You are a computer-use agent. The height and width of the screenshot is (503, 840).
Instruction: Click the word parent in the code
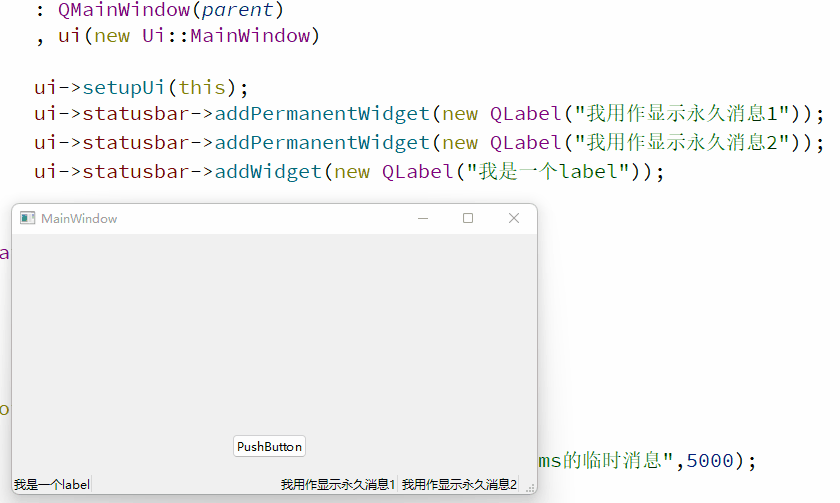tap(237, 10)
